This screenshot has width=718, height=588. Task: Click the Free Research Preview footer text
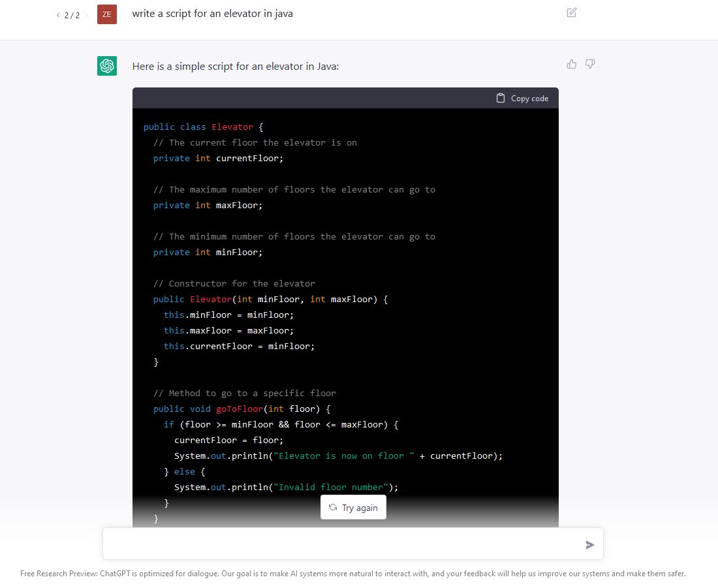coord(352,573)
